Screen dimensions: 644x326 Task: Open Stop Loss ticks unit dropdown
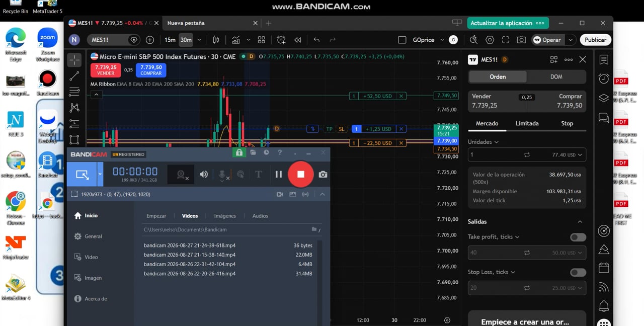coord(491,272)
